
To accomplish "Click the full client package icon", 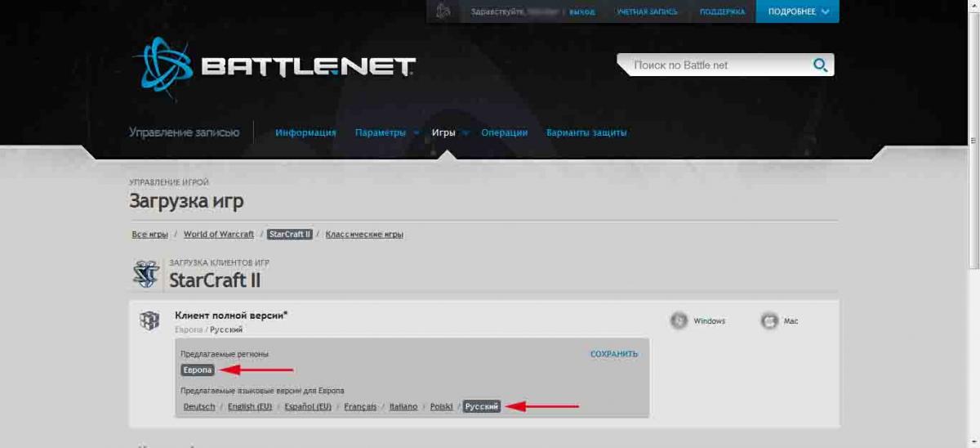I will tap(149, 321).
